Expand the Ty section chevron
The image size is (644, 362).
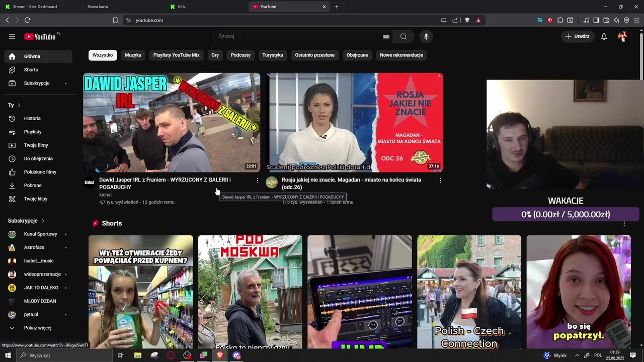click(19, 105)
